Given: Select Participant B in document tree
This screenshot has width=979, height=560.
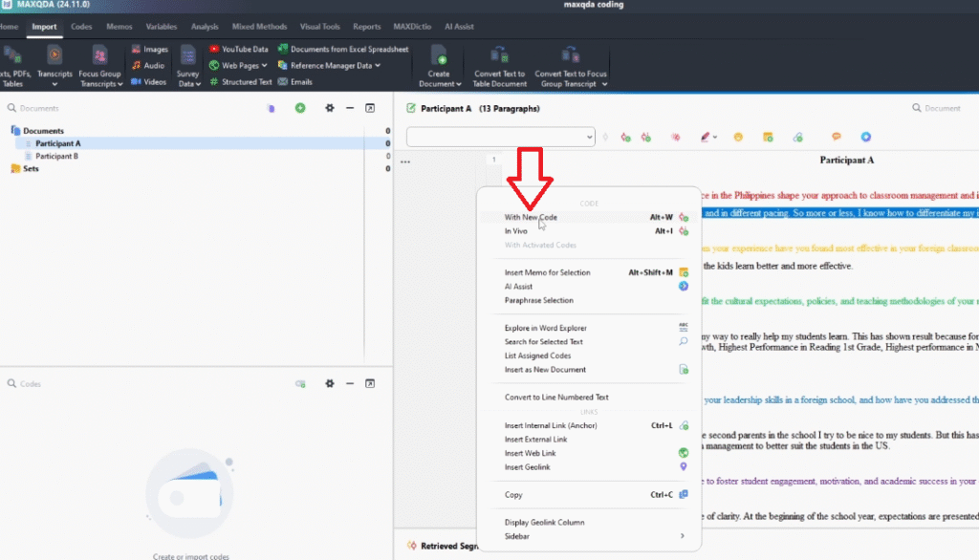Looking at the screenshot, I should [x=56, y=156].
